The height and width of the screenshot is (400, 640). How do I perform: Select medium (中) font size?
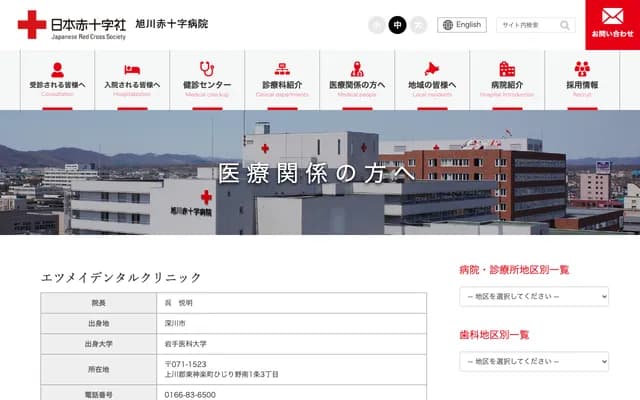[397, 25]
